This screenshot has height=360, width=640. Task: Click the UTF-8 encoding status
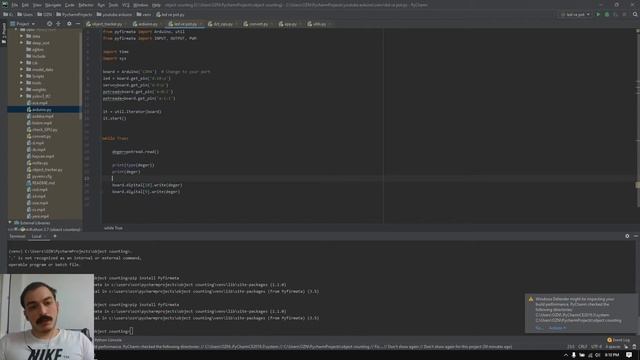click(596, 347)
